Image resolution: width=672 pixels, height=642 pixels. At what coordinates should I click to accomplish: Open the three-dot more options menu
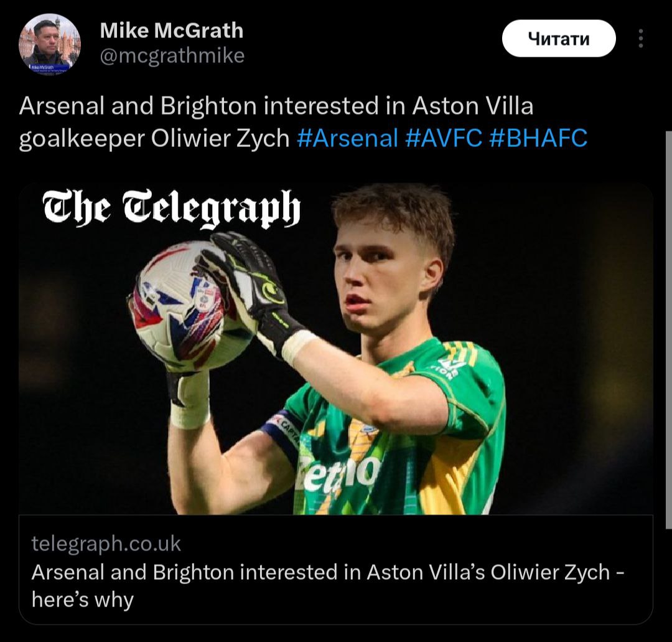point(640,39)
